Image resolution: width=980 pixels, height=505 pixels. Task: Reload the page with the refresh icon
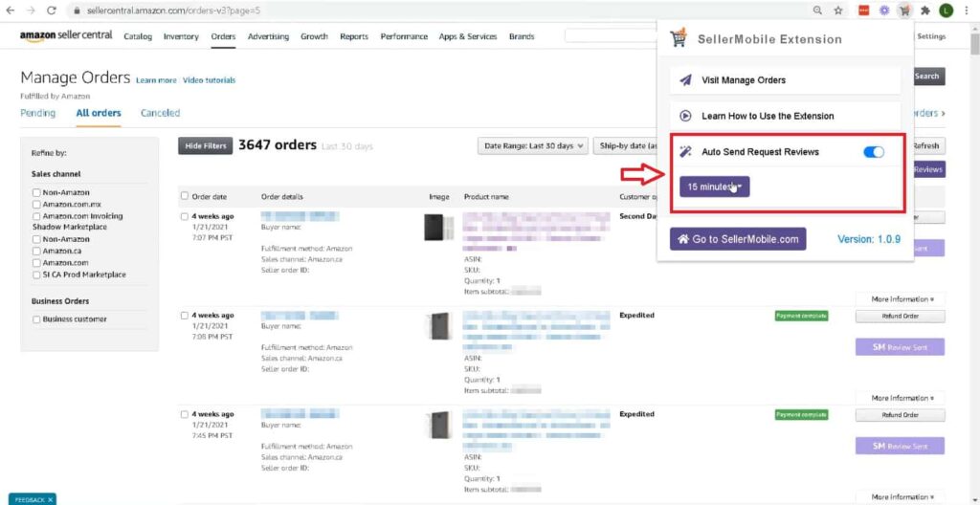52,11
